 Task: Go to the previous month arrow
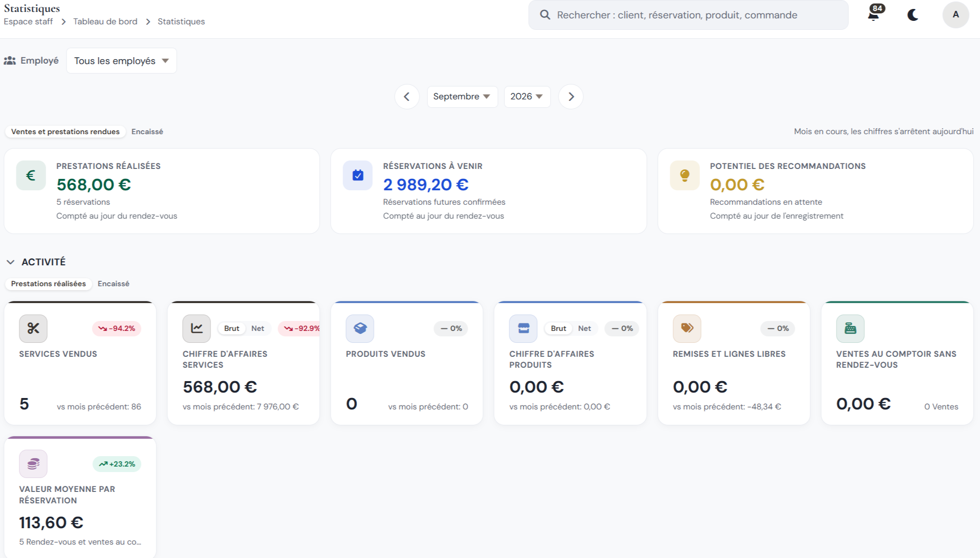click(x=407, y=96)
